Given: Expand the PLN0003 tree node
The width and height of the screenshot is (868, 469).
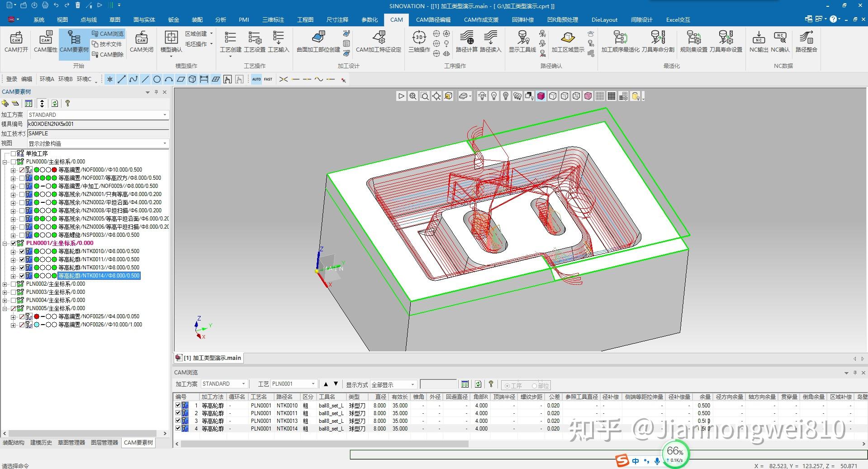Looking at the screenshot, I should tap(5, 292).
